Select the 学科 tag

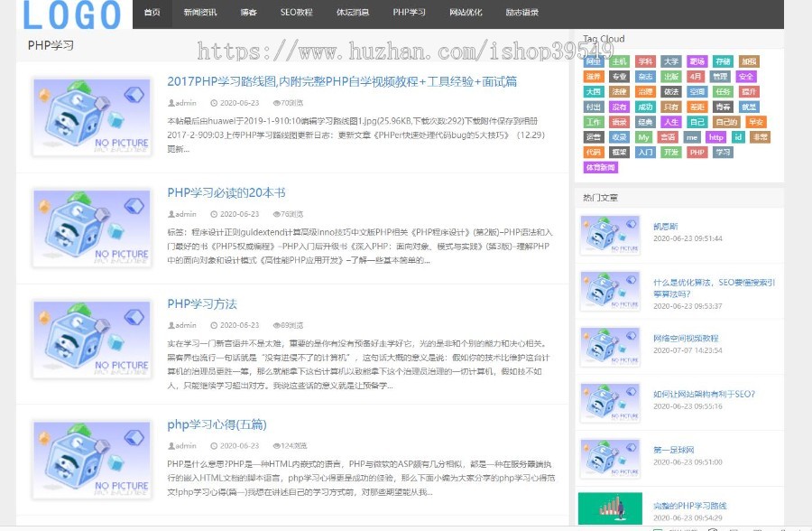click(x=645, y=61)
